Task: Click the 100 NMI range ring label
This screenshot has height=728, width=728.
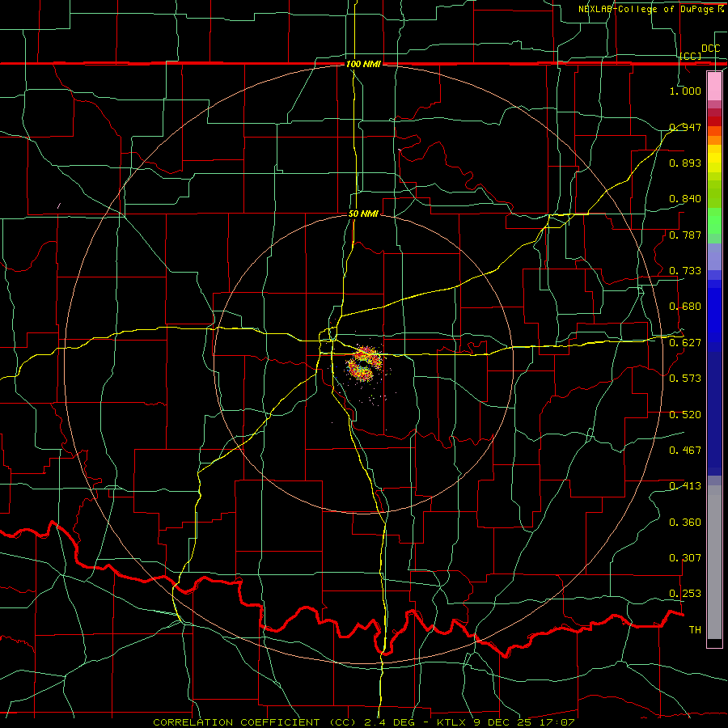Action: (363, 64)
